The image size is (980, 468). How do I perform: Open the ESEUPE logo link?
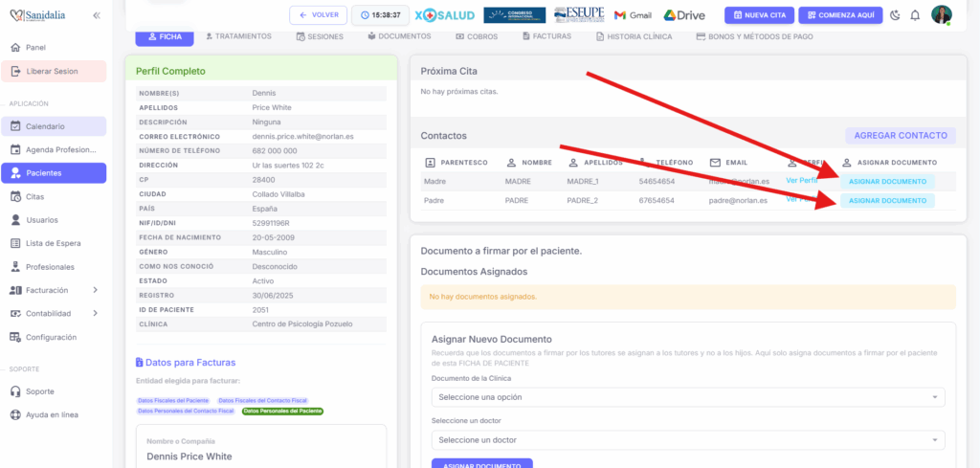pyautogui.click(x=578, y=15)
